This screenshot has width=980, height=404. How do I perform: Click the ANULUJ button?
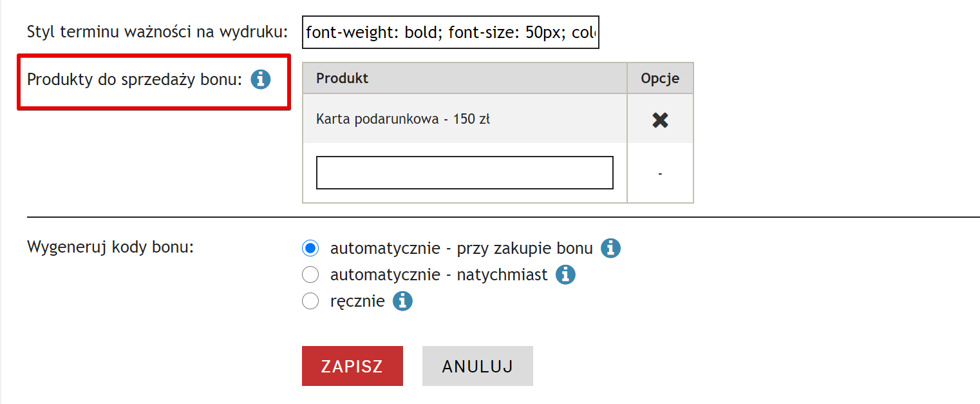[x=477, y=366]
